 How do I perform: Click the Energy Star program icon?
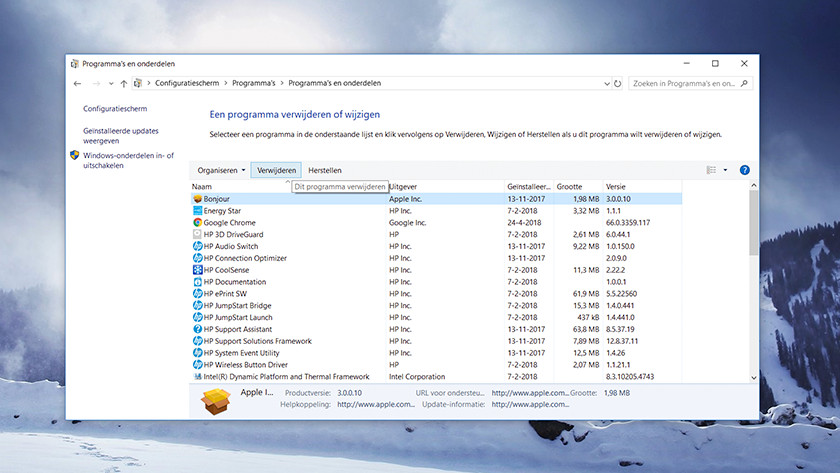tap(197, 211)
